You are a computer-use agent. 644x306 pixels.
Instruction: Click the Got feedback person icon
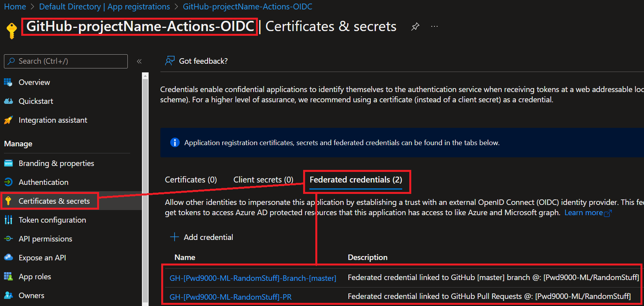[x=170, y=61]
